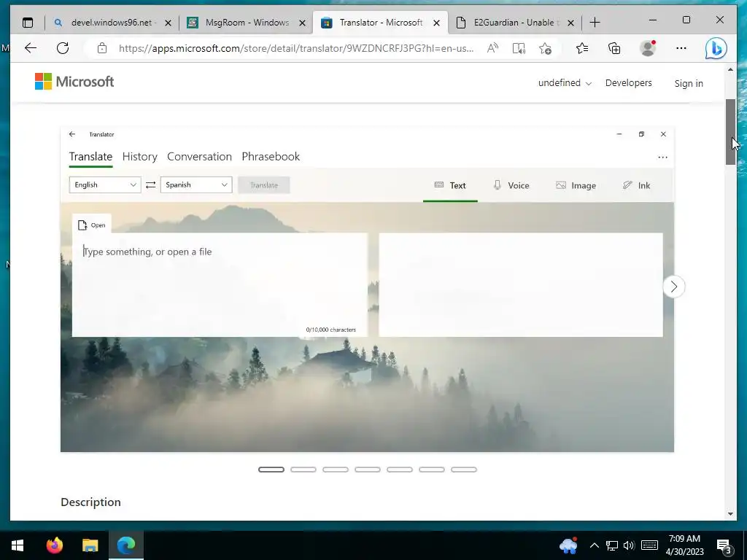The height and width of the screenshot is (560, 747).
Task: Click the Translator app screenshot image
Action: click(367, 289)
